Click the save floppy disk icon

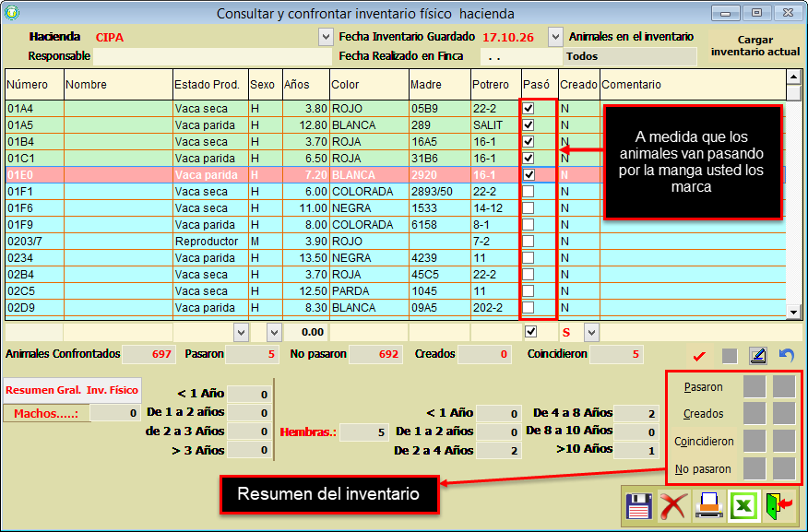pos(638,506)
